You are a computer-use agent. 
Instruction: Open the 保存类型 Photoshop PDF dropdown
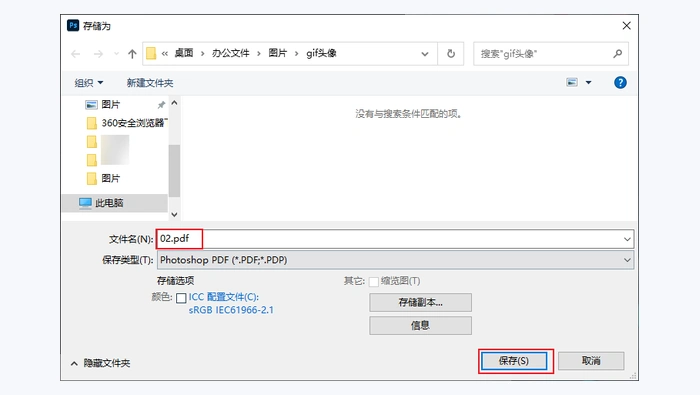tap(395, 260)
